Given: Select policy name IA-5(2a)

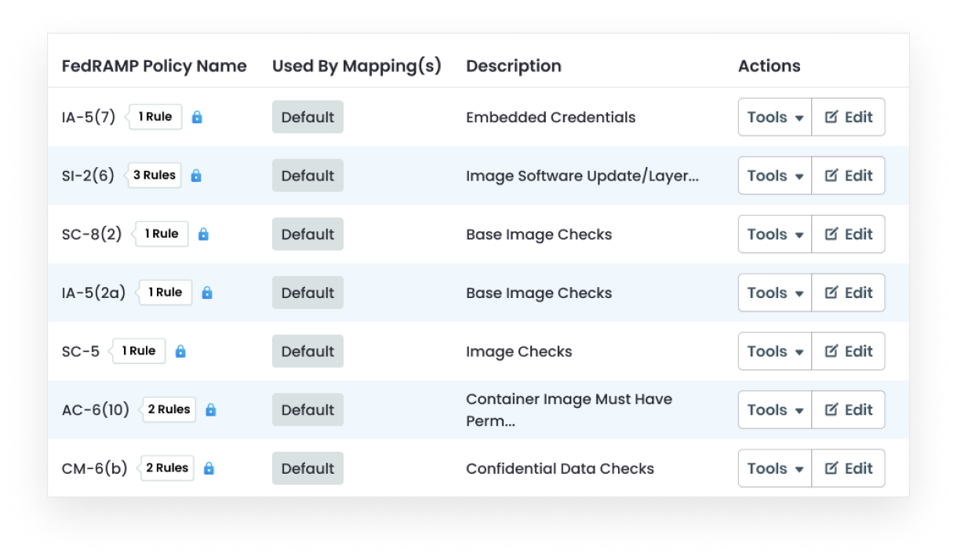Looking at the screenshot, I should [93, 293].
